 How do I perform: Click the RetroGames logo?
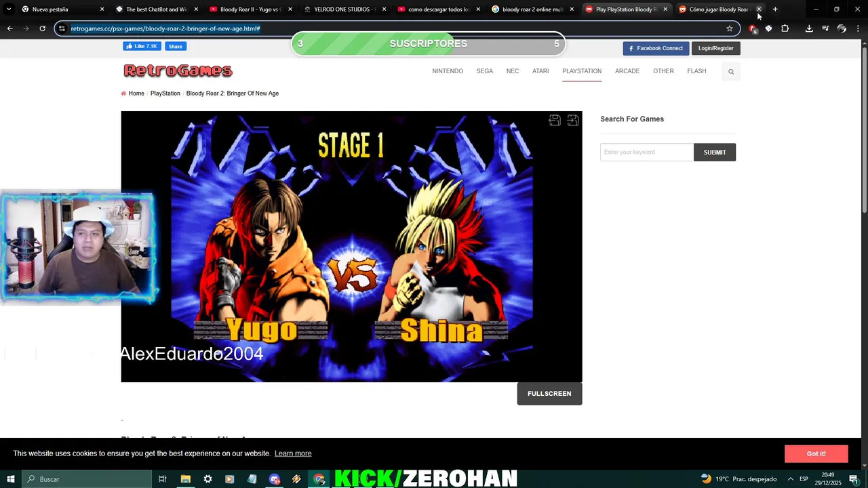[x=178, y=70]
